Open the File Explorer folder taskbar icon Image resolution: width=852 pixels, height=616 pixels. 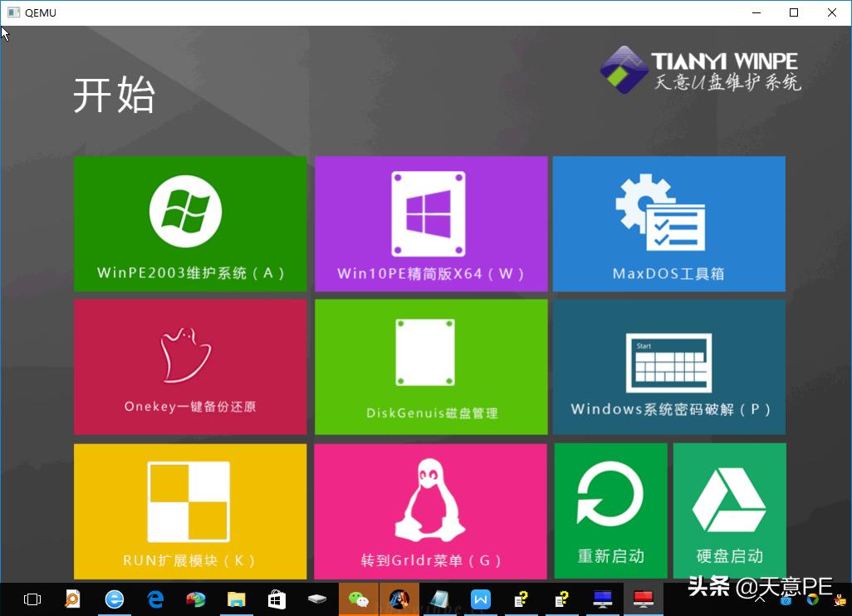coord(237,599)
